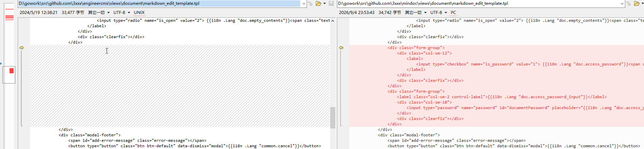Click left timestamp 2024/5/19 12:38:21
644x149 pixels.
click(39, 13)
